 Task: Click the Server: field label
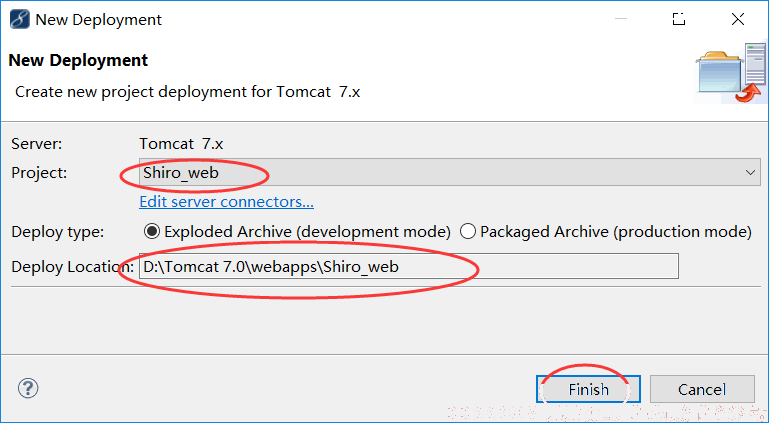tap(37, 144)
